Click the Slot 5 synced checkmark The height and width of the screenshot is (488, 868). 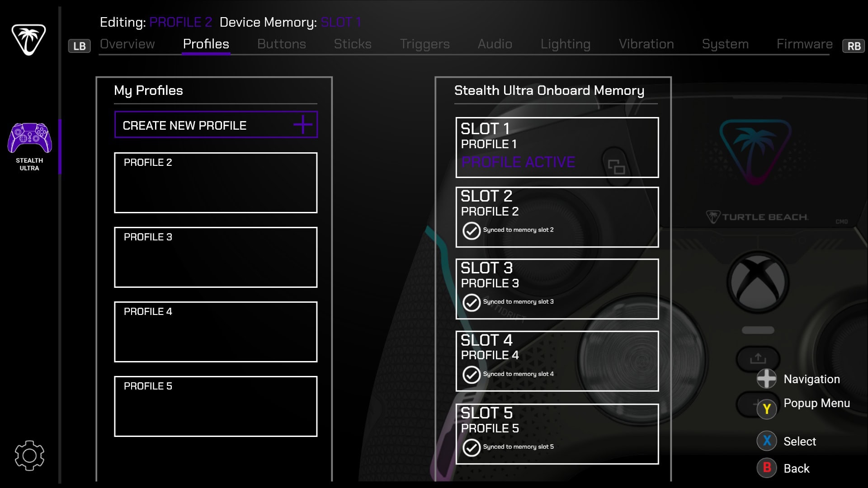[471, 447]
